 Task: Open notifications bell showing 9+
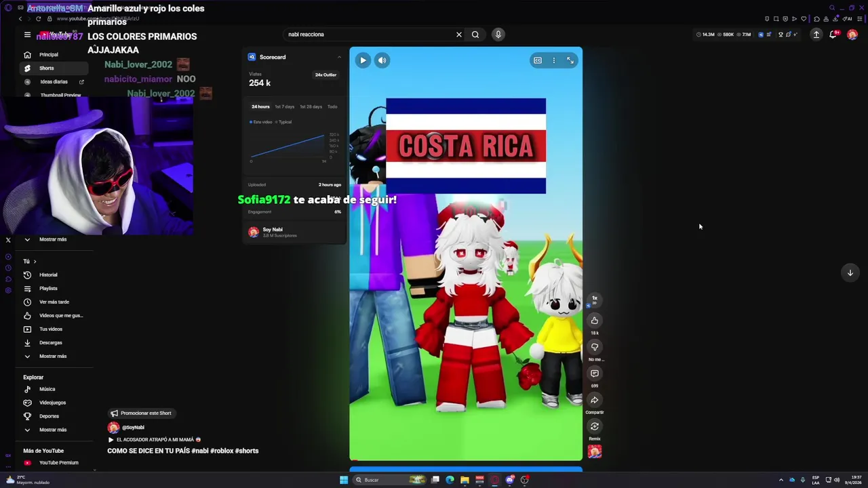click(x=833, y=35)
